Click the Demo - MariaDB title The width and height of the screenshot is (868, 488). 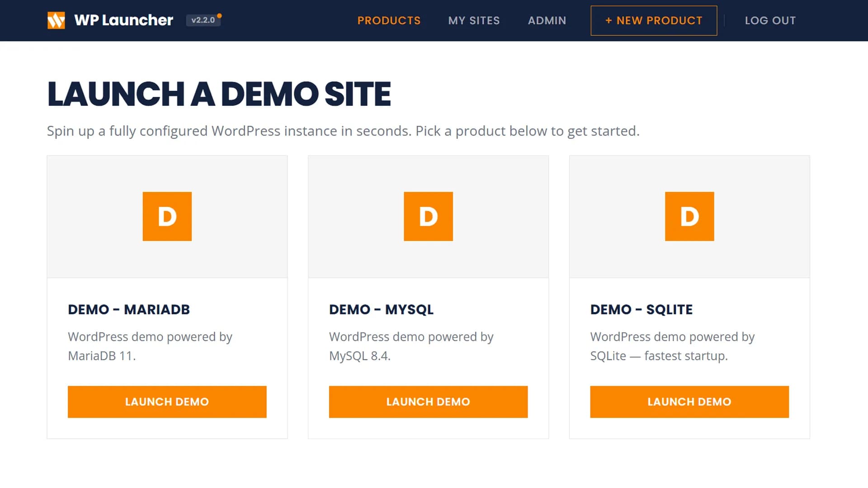click(x=129, y=310)
